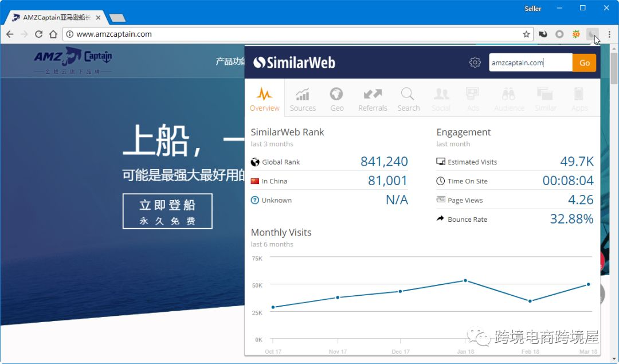Select the Social tab

441,100
